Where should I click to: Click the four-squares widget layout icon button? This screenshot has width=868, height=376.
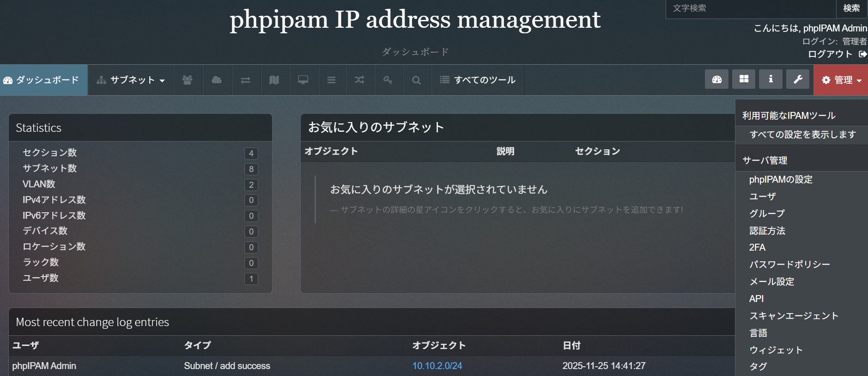click(x=744, y=79)
